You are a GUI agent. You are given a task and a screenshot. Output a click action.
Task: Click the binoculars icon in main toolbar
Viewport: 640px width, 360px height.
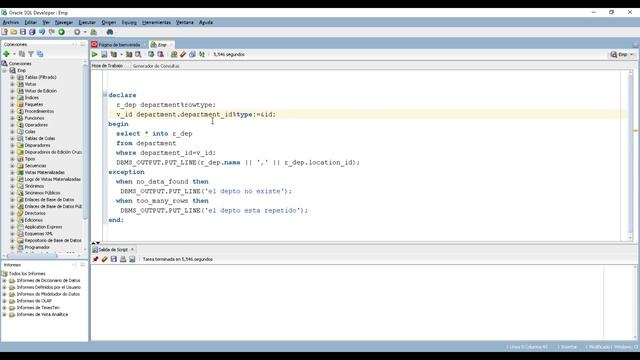point(110,32)
